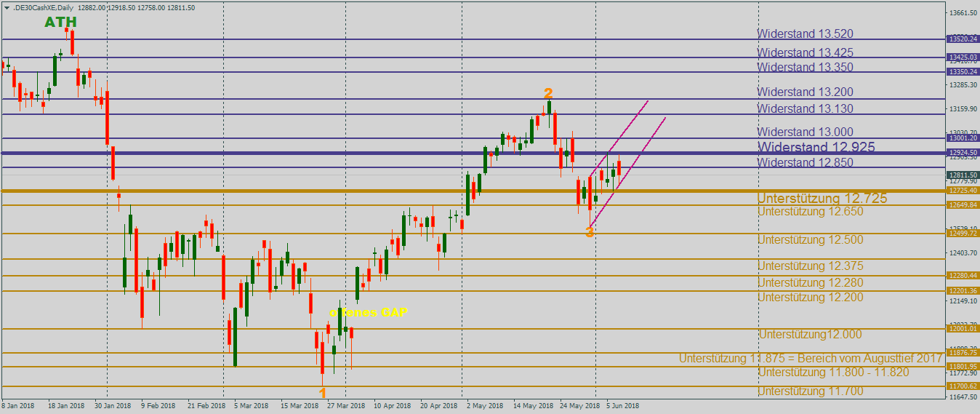
Task: Select the 'Unterstützung12.000' label
Action: click(811, 334)
